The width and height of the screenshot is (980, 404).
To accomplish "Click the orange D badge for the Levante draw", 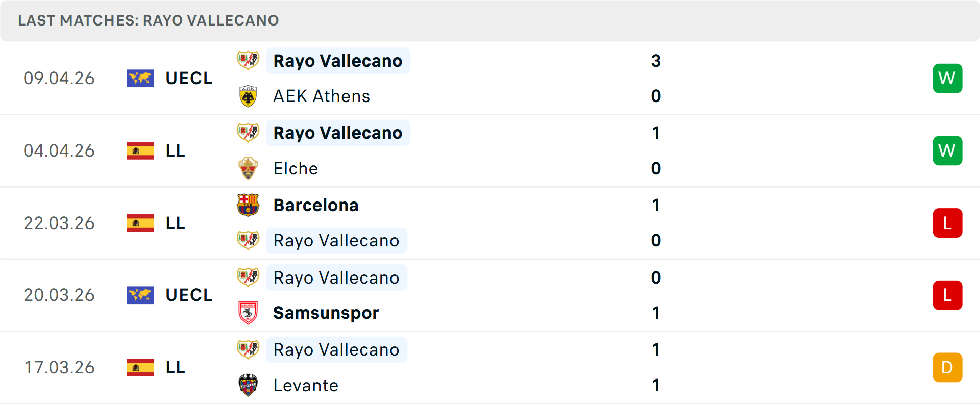I will point(947,367).
